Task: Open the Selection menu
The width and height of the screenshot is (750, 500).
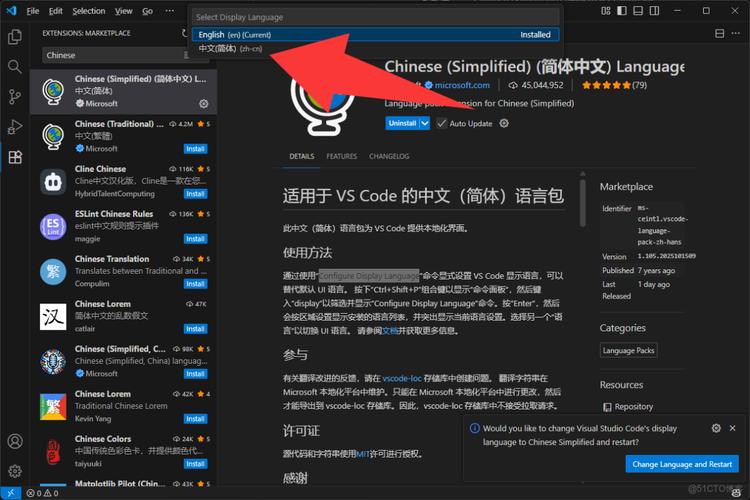Action: click(88, 11)
